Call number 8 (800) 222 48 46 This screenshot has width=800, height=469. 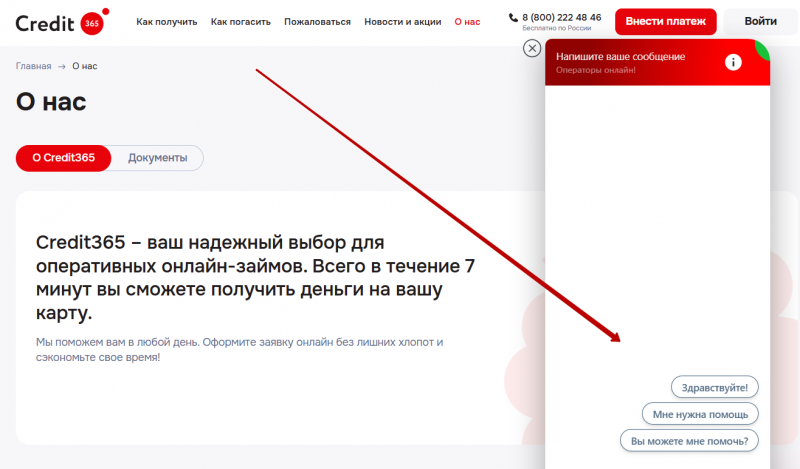562,17
